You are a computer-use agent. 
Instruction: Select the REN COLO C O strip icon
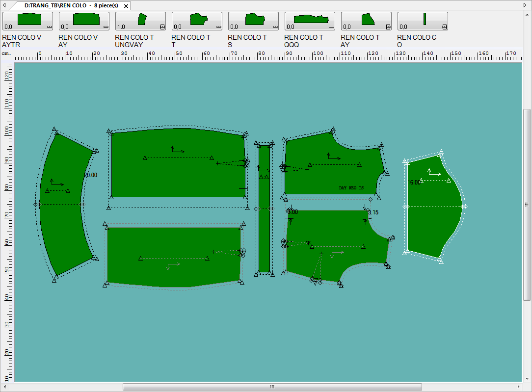[x=423, y=21]
